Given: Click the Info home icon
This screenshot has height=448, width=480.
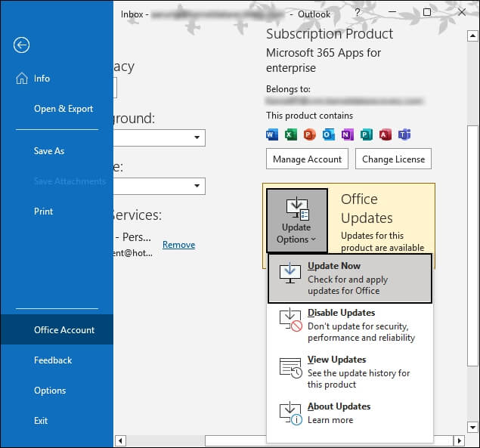Looking at the screenshot, I should click(x=22, y=79).
